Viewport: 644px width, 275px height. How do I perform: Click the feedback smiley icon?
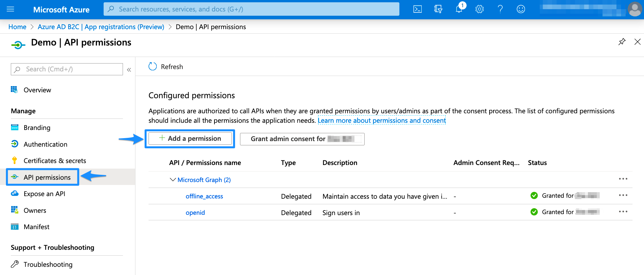[521, 9]
